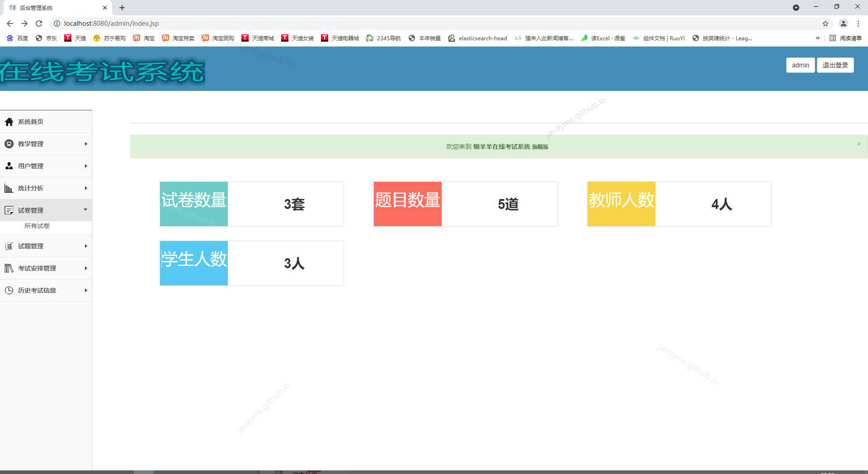The image size is (868, 474).
Task: Expand the 用户管理 menu arrow
Action: (86, 166)
